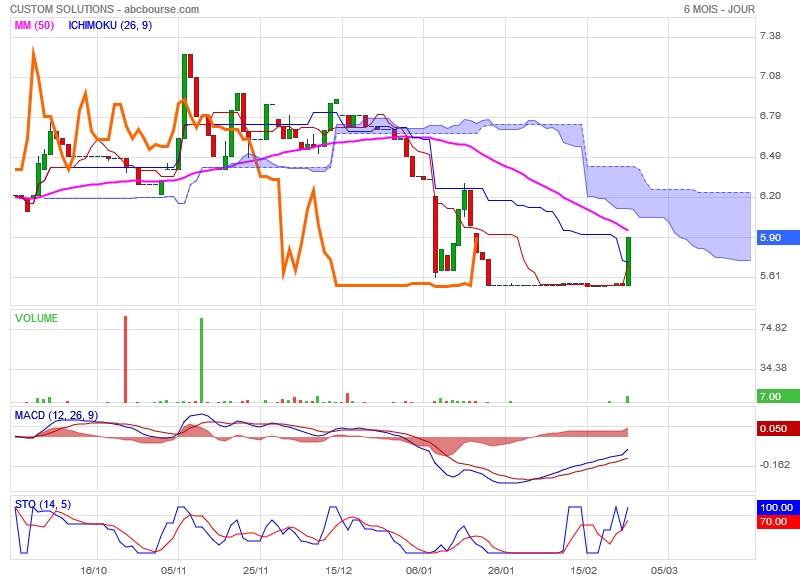
Task: Click the 15/02 date axis label
Action: [x=583, y=570]
